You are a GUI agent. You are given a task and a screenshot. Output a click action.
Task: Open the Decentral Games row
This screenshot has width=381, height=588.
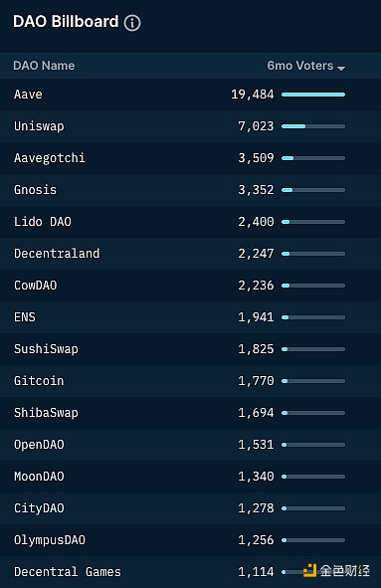pyautogui.click(x=191, y=572)
